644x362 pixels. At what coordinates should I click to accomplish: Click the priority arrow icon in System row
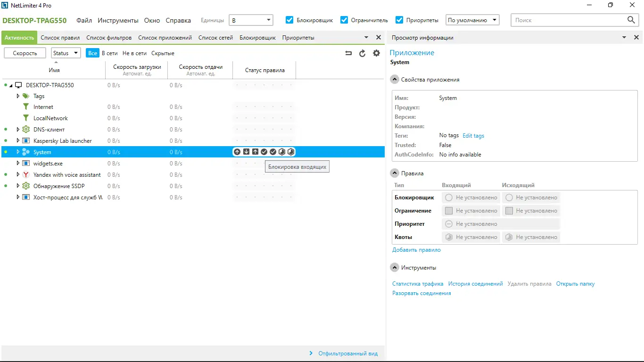click(x=237, y=152)
